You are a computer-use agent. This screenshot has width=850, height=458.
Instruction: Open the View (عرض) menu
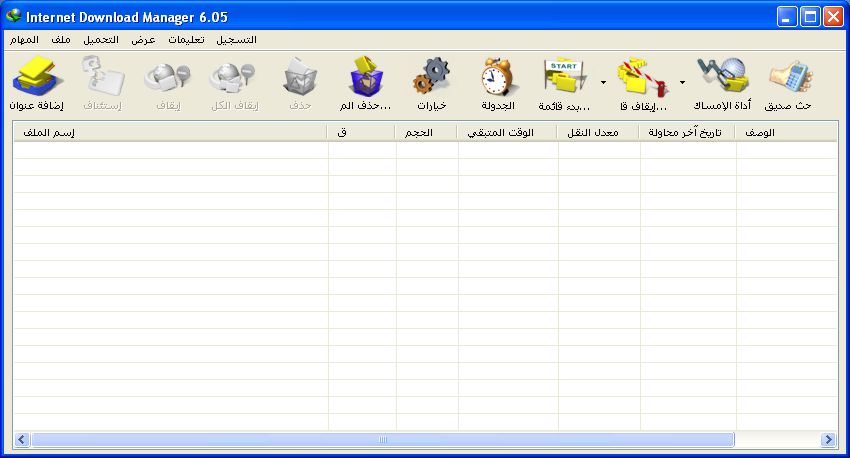point(143,40)
